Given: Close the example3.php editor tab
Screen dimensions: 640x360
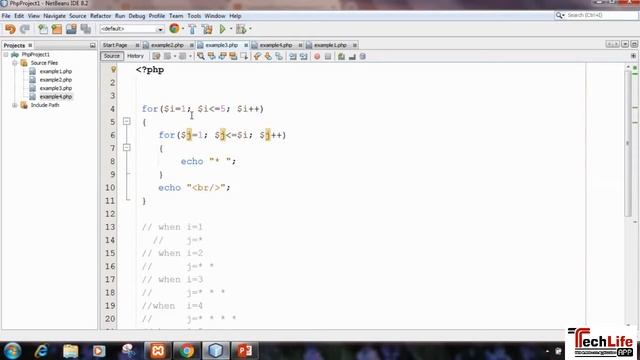Looking at the screenshot, I should pyautogui.click(x=246, y=45).
